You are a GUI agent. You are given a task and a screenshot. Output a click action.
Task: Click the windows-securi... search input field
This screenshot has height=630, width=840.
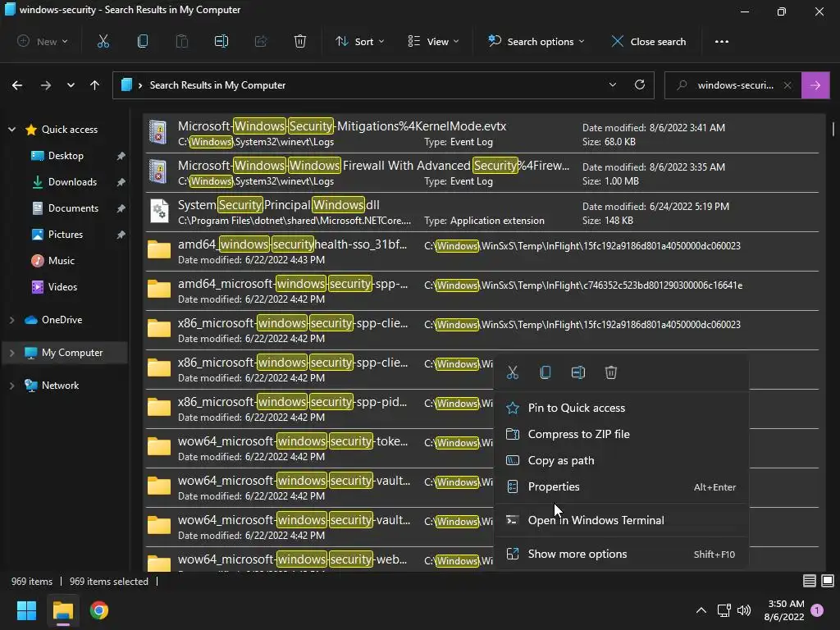coord(734,85)
